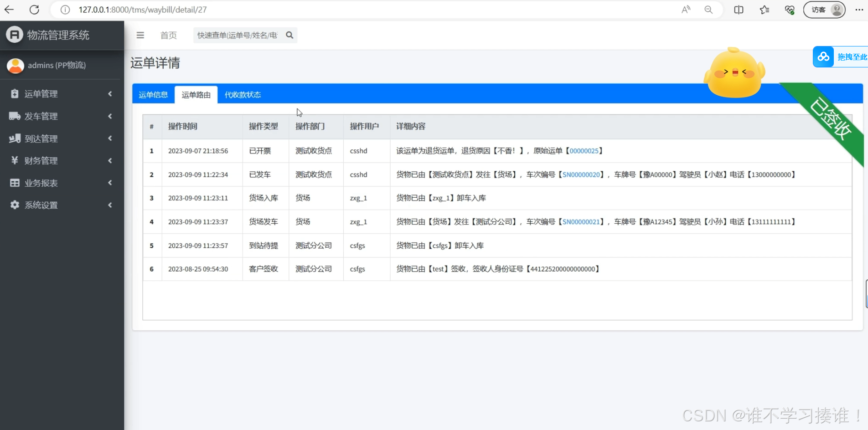Image resolution: width=868 pixels, height=430 pixels.
Task: Click the cloud drive drag icon
Action: (x=823, y=57)
